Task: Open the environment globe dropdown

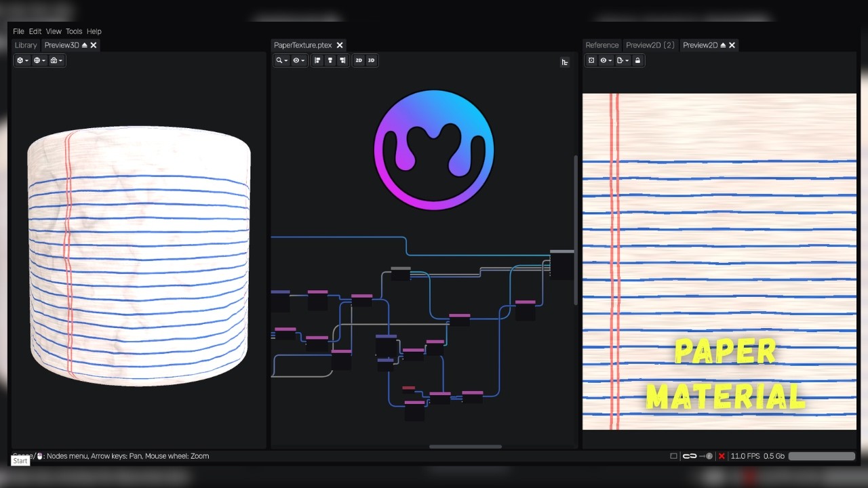Action: point(39,60)
